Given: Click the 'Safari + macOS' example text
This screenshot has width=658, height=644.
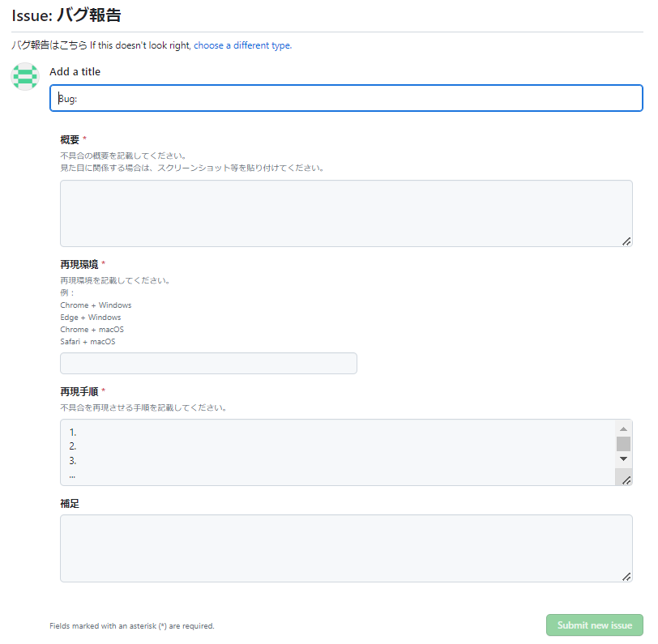Looking at the screenshot, I should click(88, 342).
